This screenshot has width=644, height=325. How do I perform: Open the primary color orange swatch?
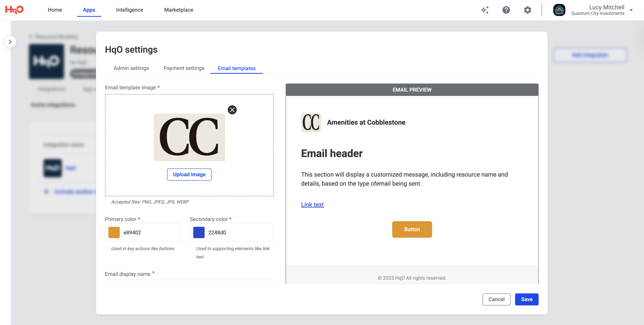pyautogui.click(x=114, y=232)
